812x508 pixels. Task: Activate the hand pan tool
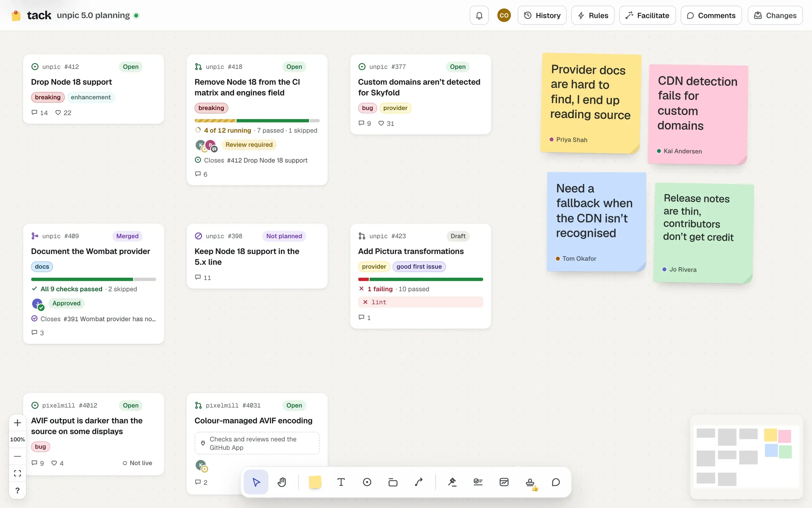point(282,482)
